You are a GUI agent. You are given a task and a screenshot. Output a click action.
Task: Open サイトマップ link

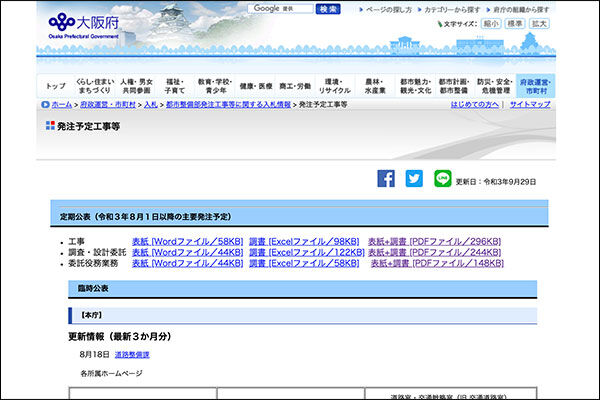(530, 104)
